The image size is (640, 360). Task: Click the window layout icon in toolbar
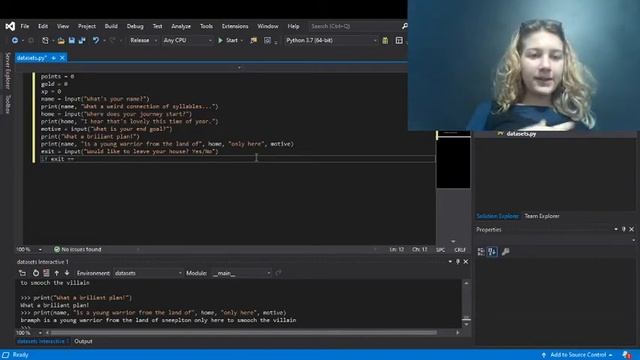pos(399,40)
